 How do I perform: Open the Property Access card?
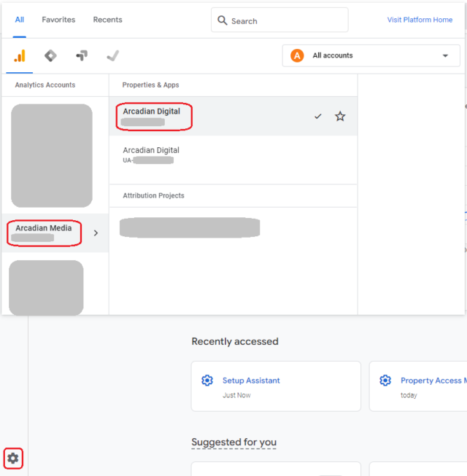tap(418, 386)
